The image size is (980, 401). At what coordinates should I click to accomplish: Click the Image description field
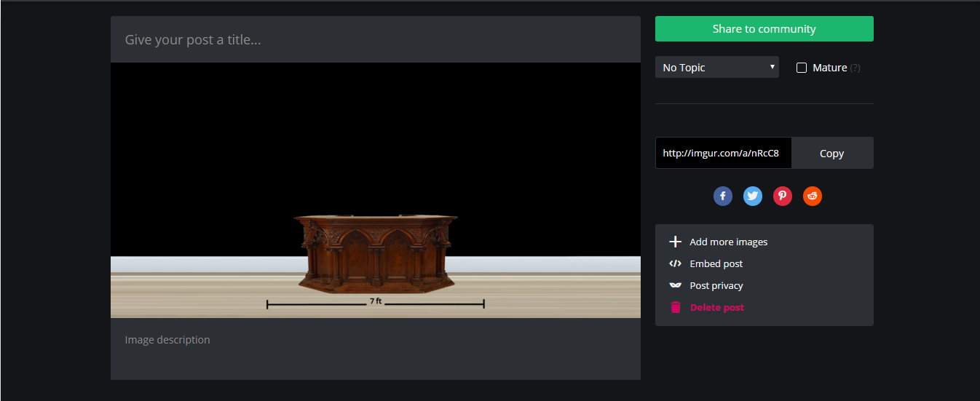click(x=376, y=349)
